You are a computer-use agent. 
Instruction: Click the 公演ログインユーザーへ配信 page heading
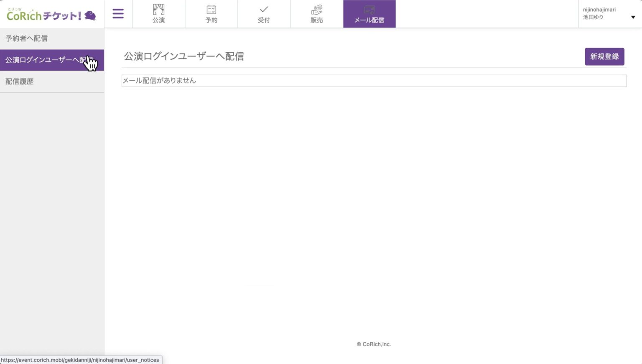(x=185, y=56)
